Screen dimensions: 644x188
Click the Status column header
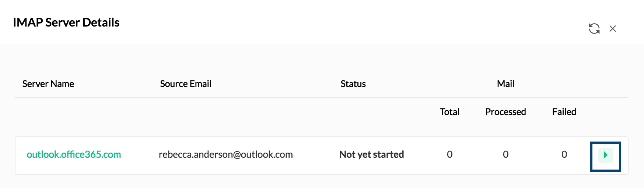click(353, 84)
